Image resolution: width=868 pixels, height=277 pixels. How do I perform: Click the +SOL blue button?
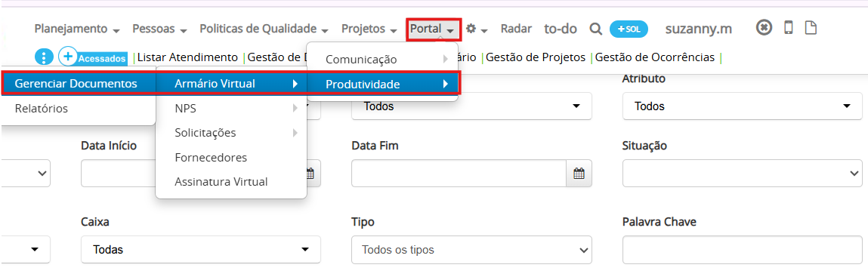(629, 29)
